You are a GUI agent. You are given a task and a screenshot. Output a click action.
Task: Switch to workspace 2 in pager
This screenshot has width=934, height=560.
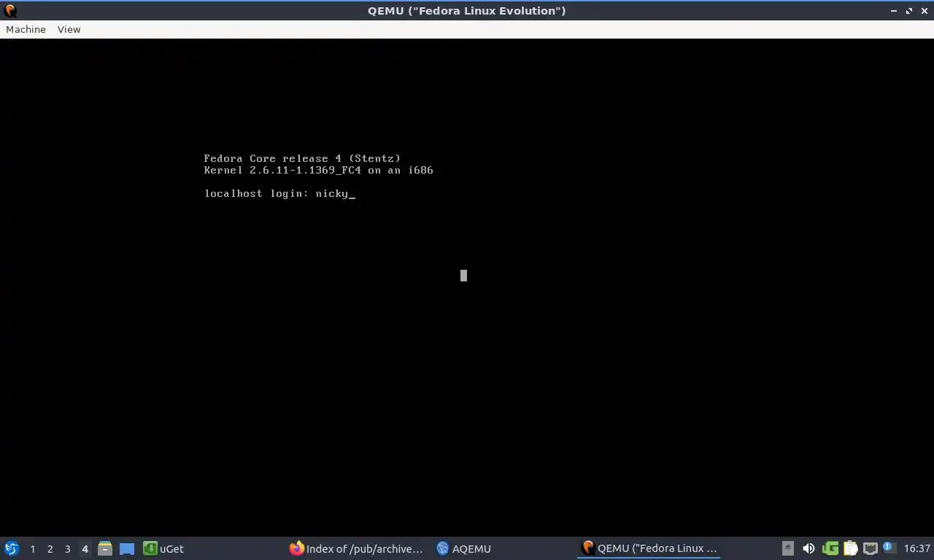pyautogui.click(x=50, y=548)
